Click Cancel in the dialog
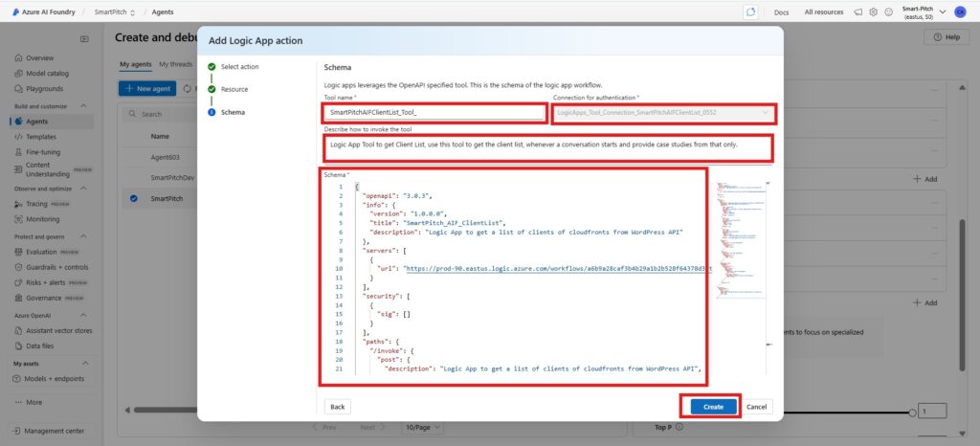This screenshot has width=980, height=446. point(756,406)
